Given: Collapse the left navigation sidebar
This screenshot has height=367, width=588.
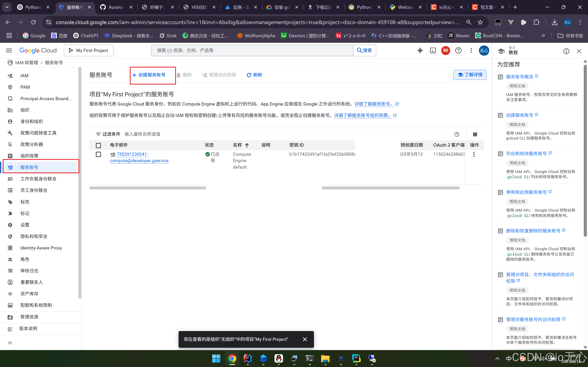Looking at the screenshot, I should coord(10,343).
